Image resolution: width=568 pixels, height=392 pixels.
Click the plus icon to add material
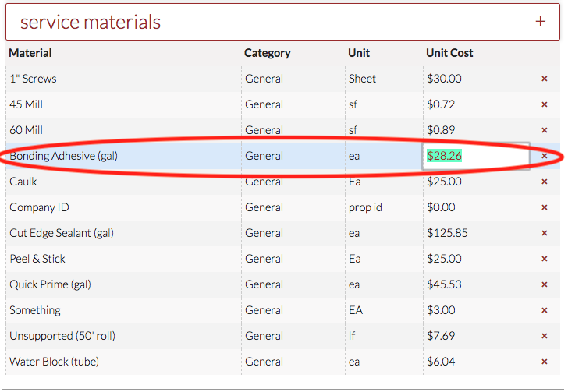point(540,21)
